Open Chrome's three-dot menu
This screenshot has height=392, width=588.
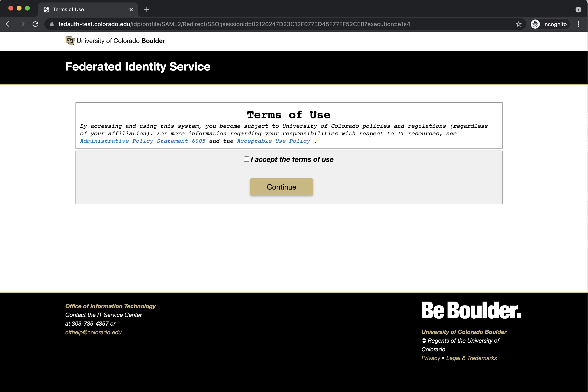click(x=578, y=24)
